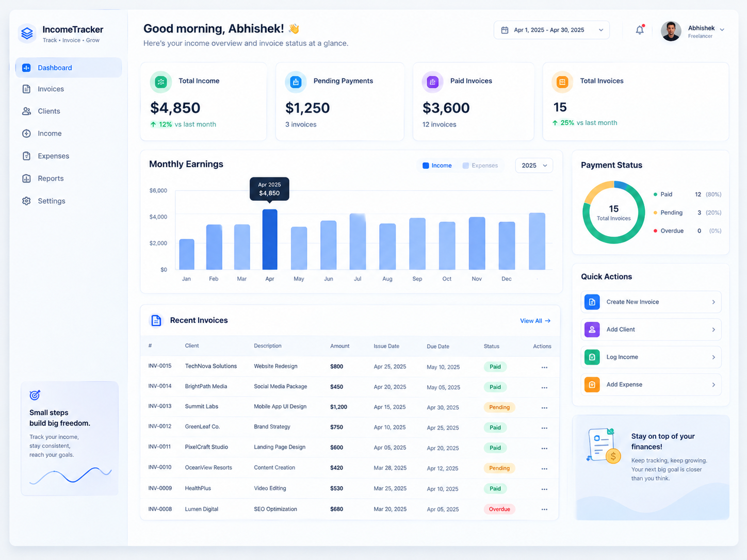Toggle the Expenses series in chart legend

(x=480, y=166)
